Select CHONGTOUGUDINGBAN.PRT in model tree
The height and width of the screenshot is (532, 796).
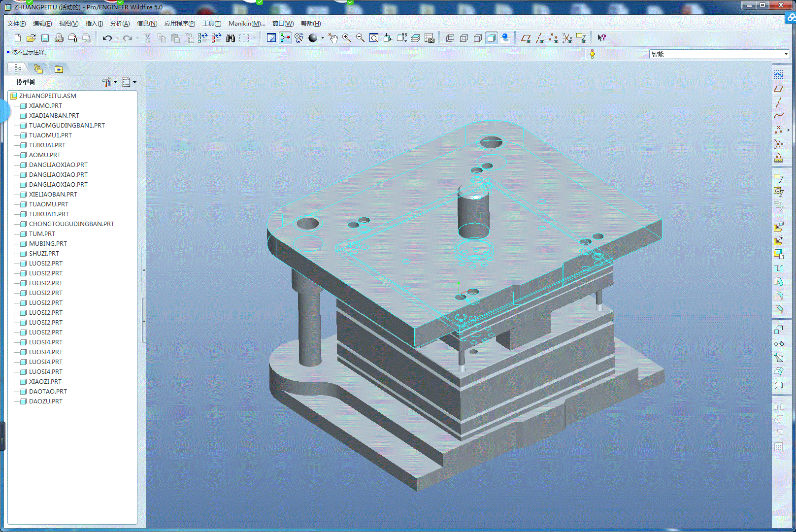point(71,224)
